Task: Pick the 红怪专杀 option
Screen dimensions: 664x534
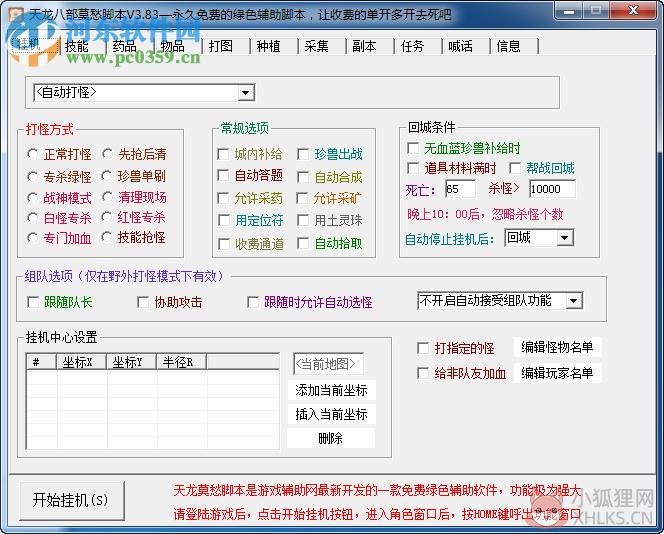Action: click(x=108, y=217)
